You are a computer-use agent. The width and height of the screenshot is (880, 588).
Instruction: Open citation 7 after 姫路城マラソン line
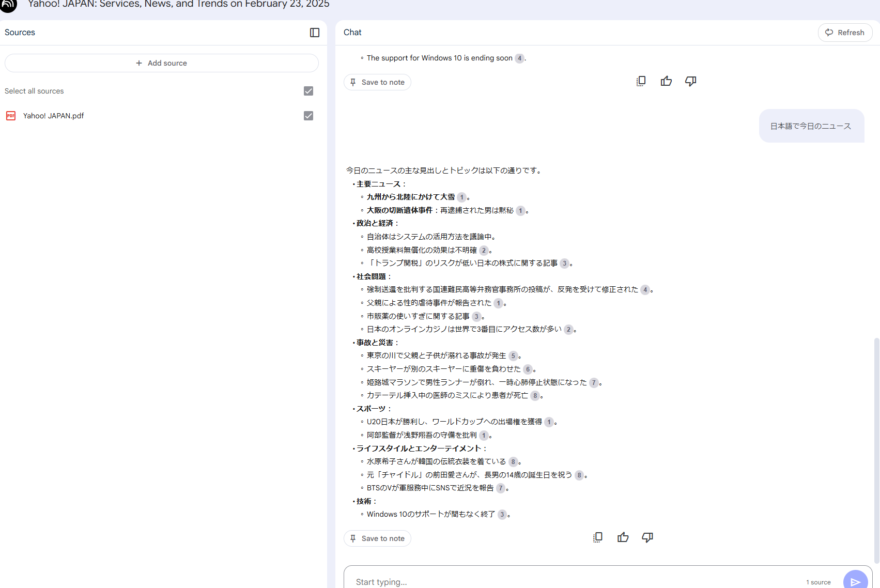(x=594, y=383)
